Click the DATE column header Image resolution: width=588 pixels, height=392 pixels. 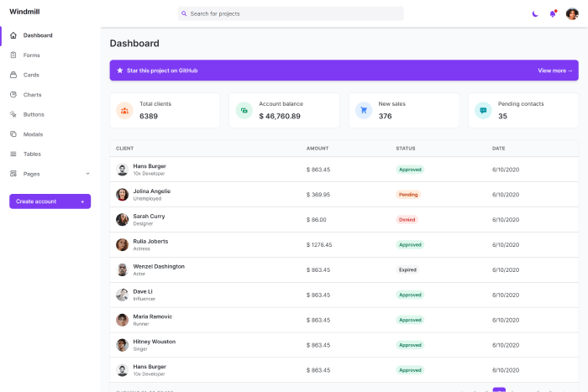point(498,149)
